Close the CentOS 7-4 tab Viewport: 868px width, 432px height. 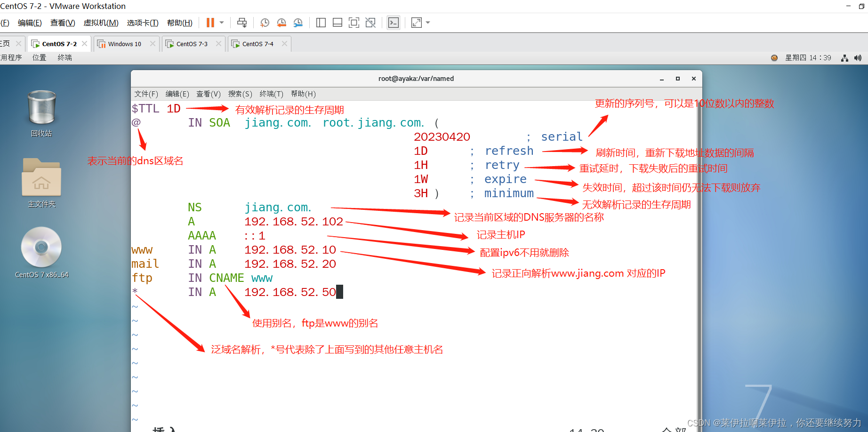(x=284, y=43)
